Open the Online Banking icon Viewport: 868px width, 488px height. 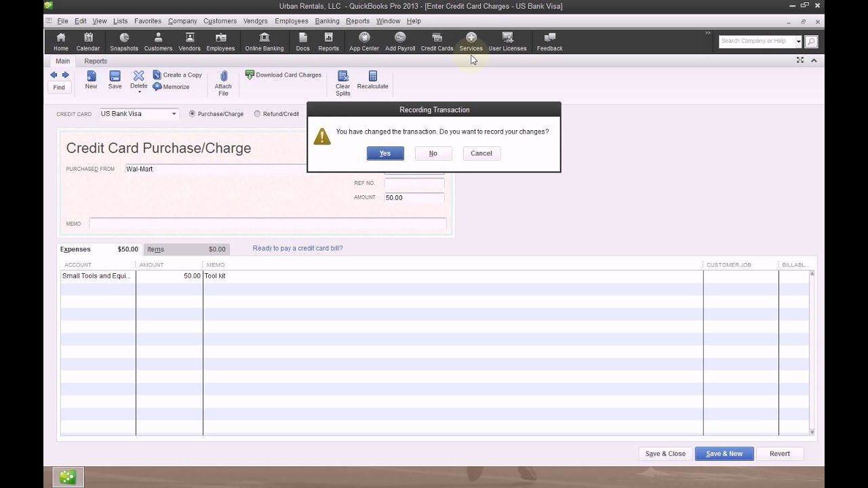pyautogui.click(x=264, y=41)
